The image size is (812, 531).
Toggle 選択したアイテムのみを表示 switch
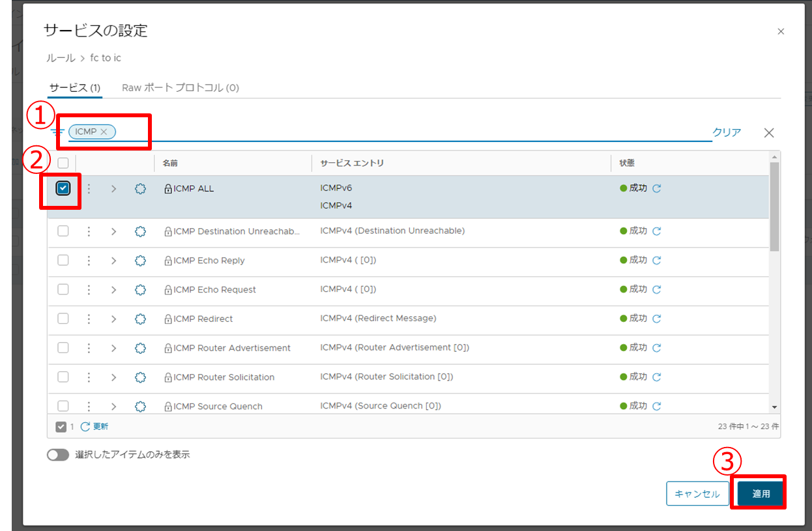pos(58,455)
